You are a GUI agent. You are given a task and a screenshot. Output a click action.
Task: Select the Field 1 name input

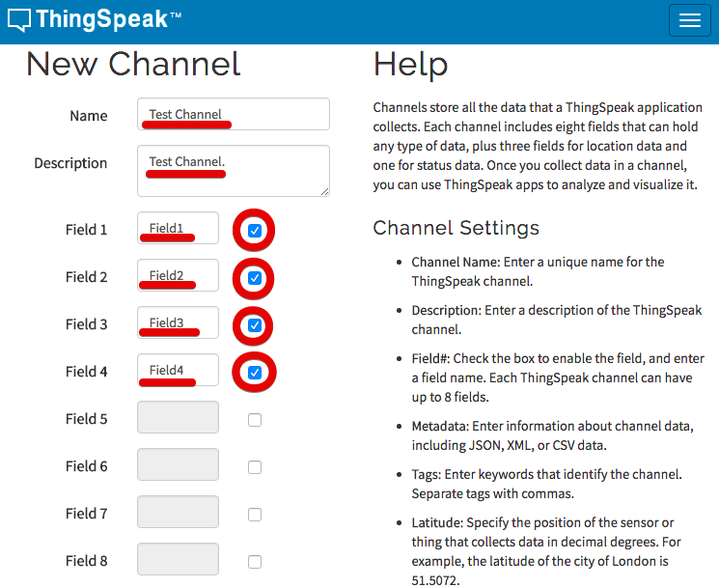178,228
